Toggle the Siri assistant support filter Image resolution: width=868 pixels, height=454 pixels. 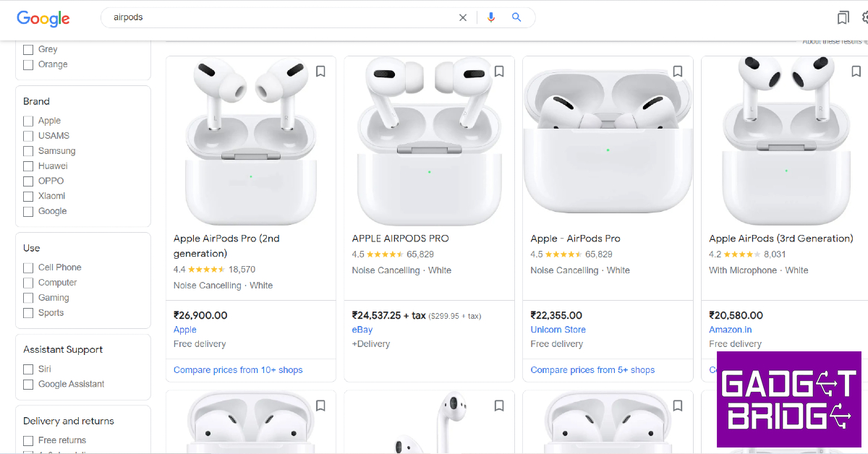28,369
